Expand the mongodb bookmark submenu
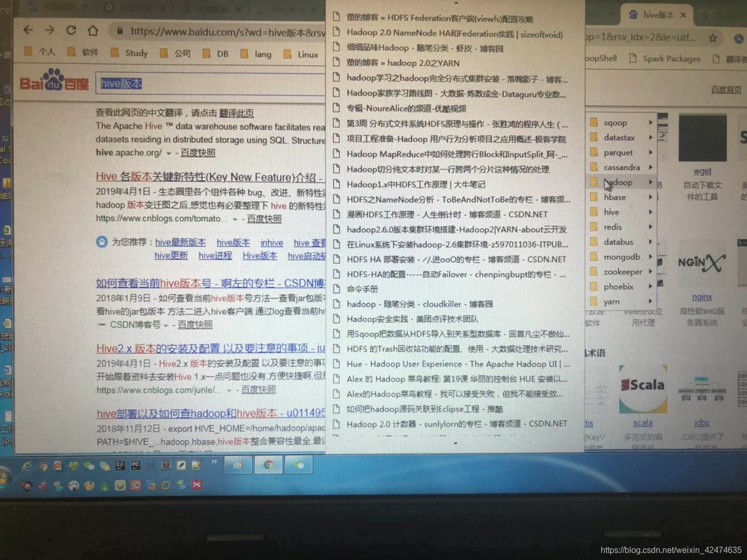This screenshot has width=747, height=560. [622, 257]
